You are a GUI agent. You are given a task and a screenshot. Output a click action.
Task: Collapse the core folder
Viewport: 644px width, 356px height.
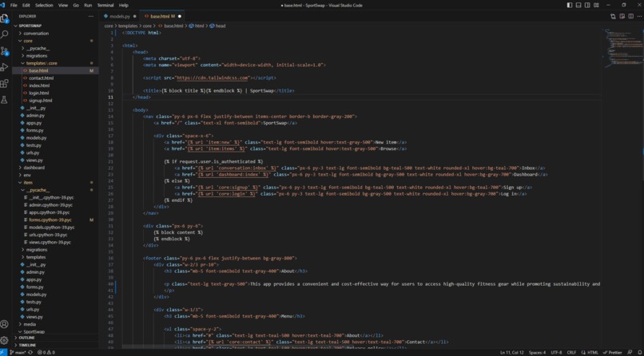pyautogui.click(x=28, y=41)
